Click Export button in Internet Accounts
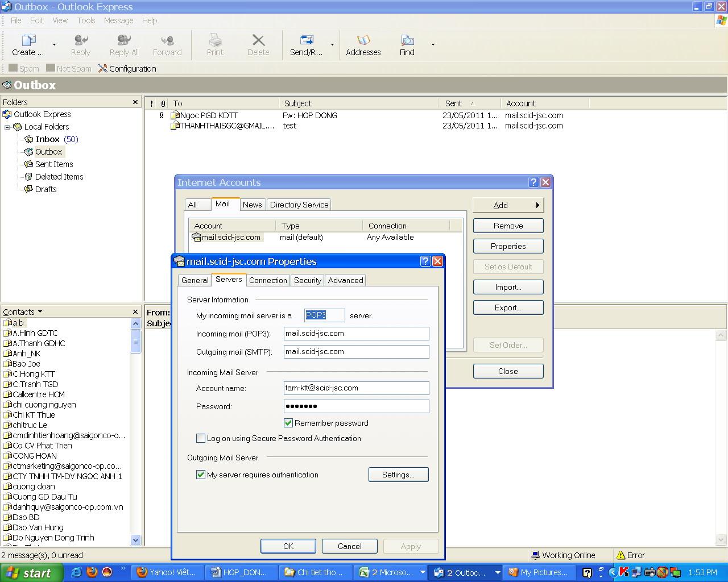Viewport: 728px width, 582px height. tap(508, 307)
